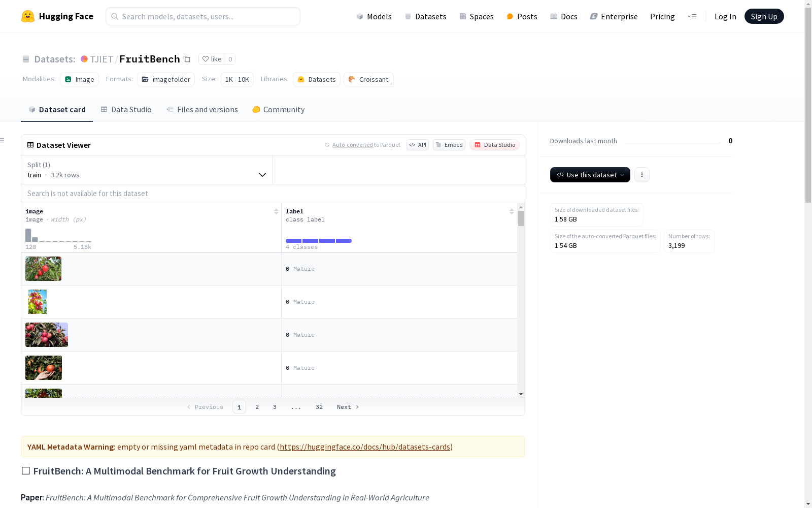Click the Next page button
The height and width of the screenshot is (508, 812).
348,407
